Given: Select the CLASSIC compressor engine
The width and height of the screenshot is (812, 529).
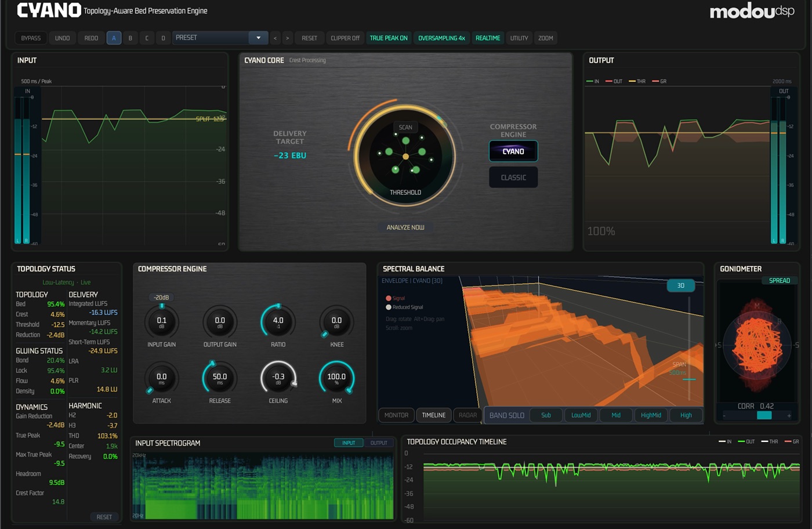Looking at the screenshot, I should click(513, 177).
